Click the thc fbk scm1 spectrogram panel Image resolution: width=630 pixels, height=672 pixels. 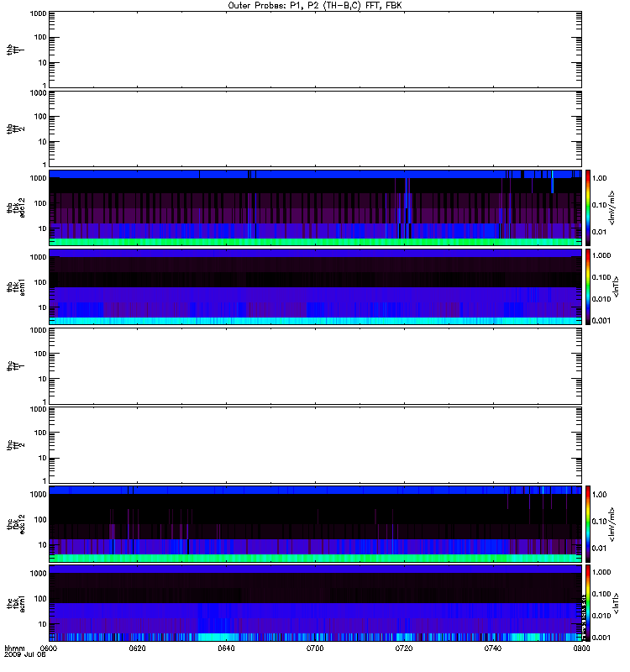coord(316,603)
